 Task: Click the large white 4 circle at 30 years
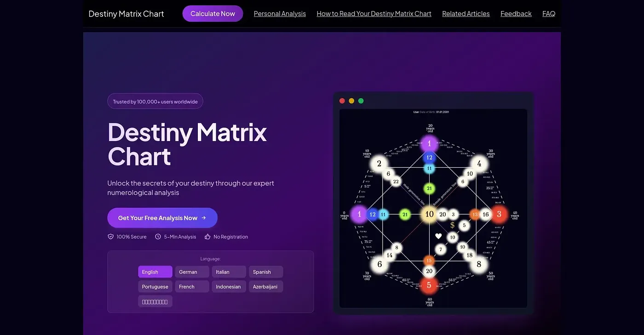click(x=479, y=164)
